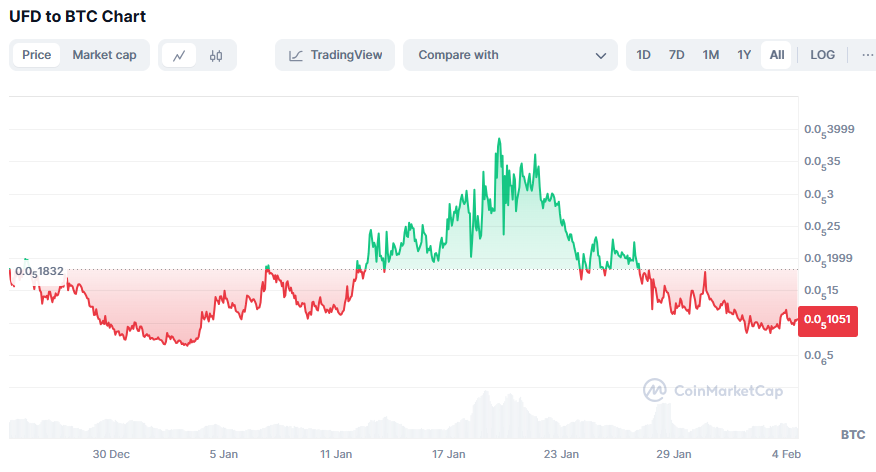Switch to candlestick chart icon
Screen dimensions: 876x472
coord(216,55)
